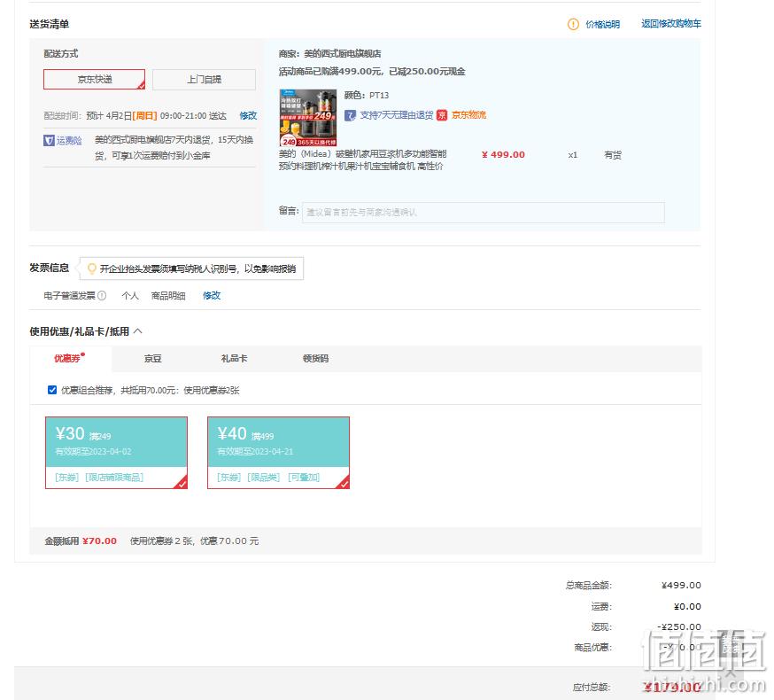
Task: Click the 留言 message input field
Action: coord(483,212)
